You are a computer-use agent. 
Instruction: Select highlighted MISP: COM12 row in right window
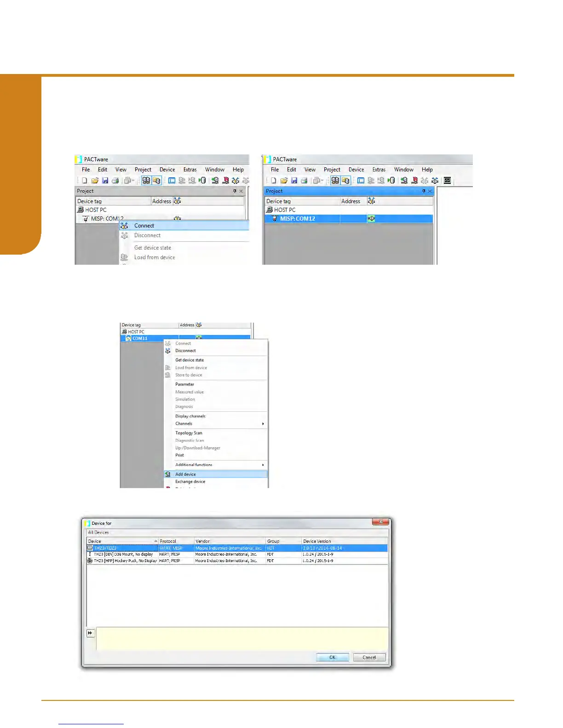(349, 219)
